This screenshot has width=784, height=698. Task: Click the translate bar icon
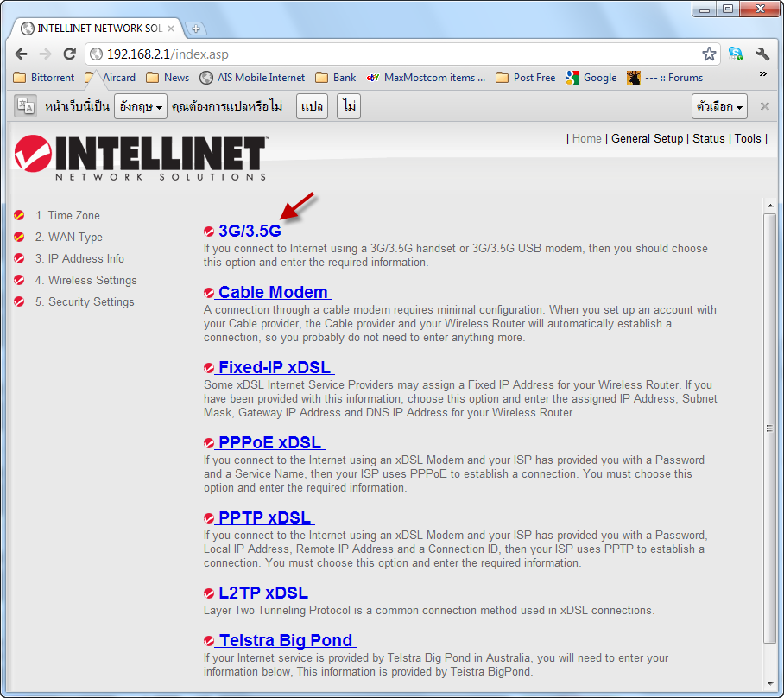[25, 106]
